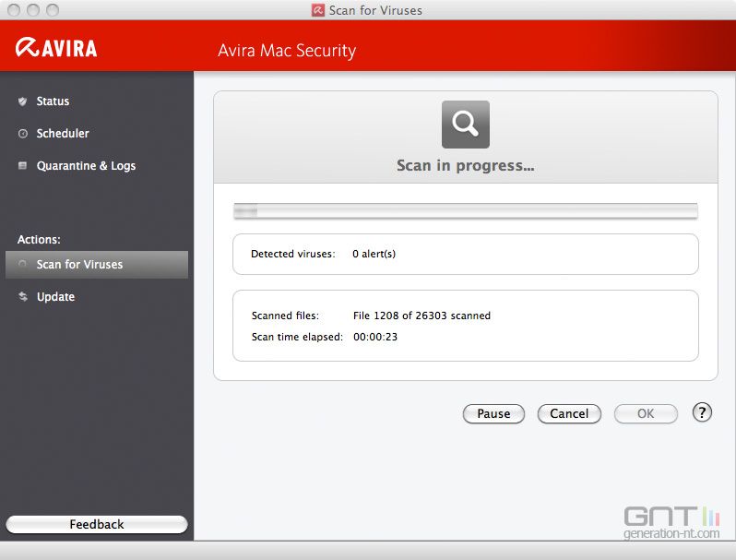Close the window with the first title bar button
The height and width of the screenshot is (560, 736).
14,10
